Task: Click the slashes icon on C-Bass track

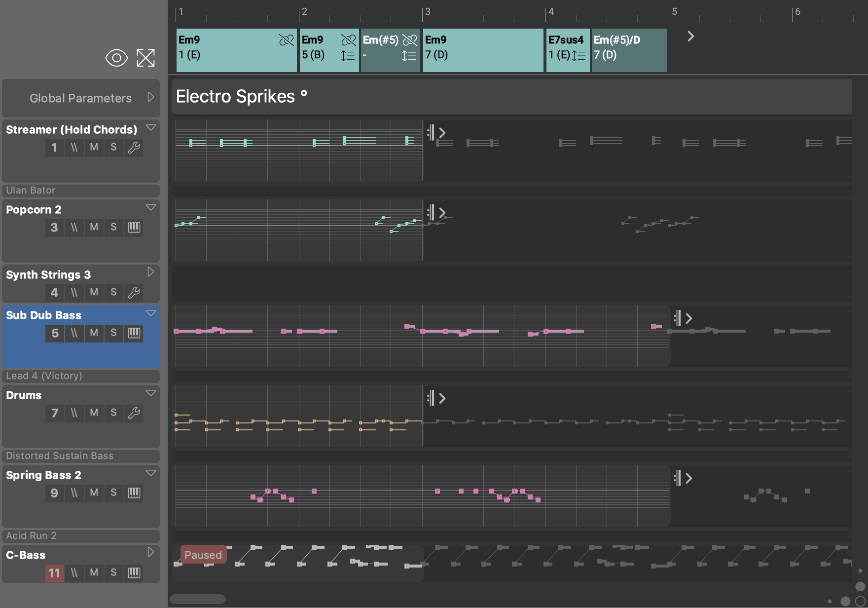Action: [74, 573]
